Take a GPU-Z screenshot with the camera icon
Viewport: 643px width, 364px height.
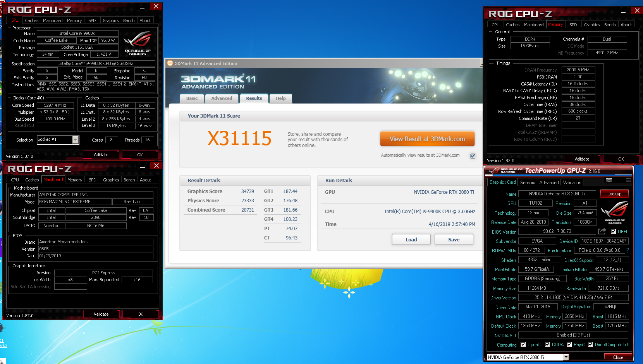tap(609, 180)
